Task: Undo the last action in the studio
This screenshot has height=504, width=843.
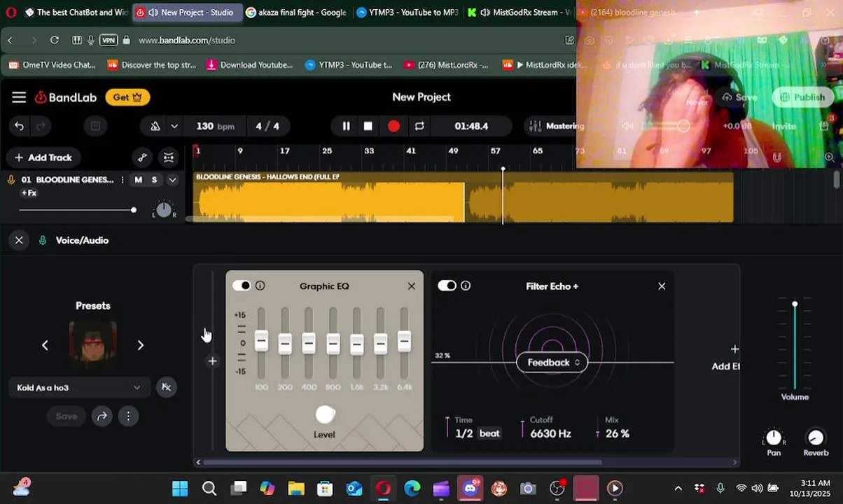Action: click(x=19, y=126)
